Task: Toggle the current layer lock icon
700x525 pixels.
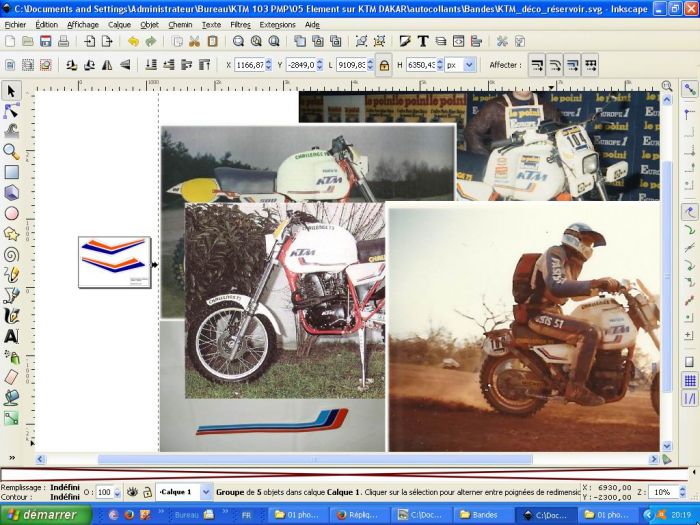Action: click(148, 492)
